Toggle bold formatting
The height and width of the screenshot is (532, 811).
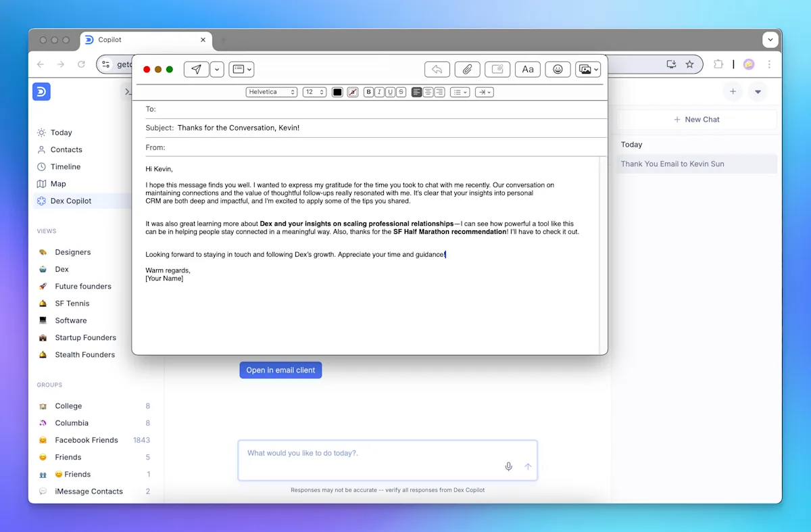(x=369, y=92)
